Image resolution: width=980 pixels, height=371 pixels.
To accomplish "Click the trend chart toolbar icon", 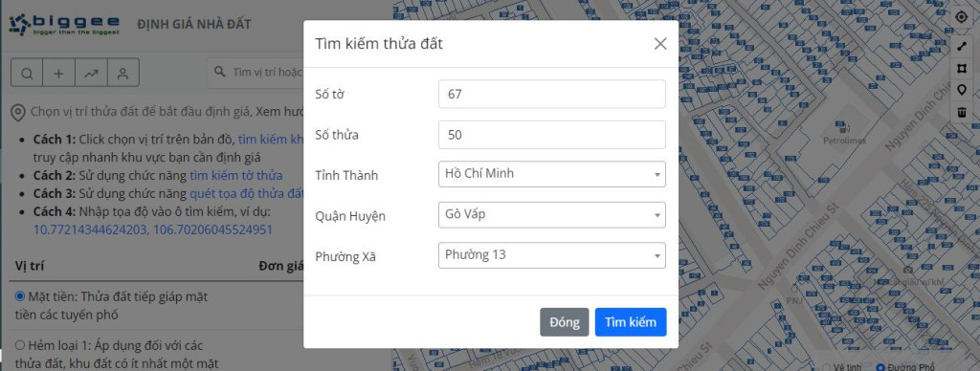I will coord(91,73).
